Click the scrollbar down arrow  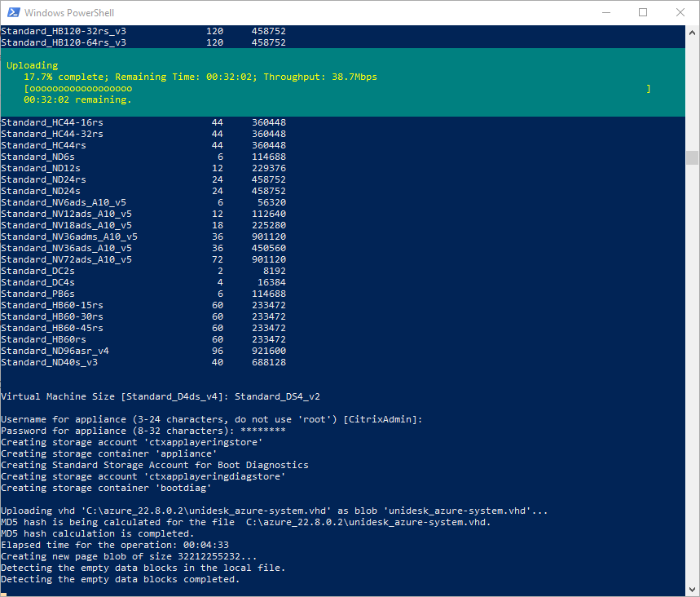click(x=692, y=589)
